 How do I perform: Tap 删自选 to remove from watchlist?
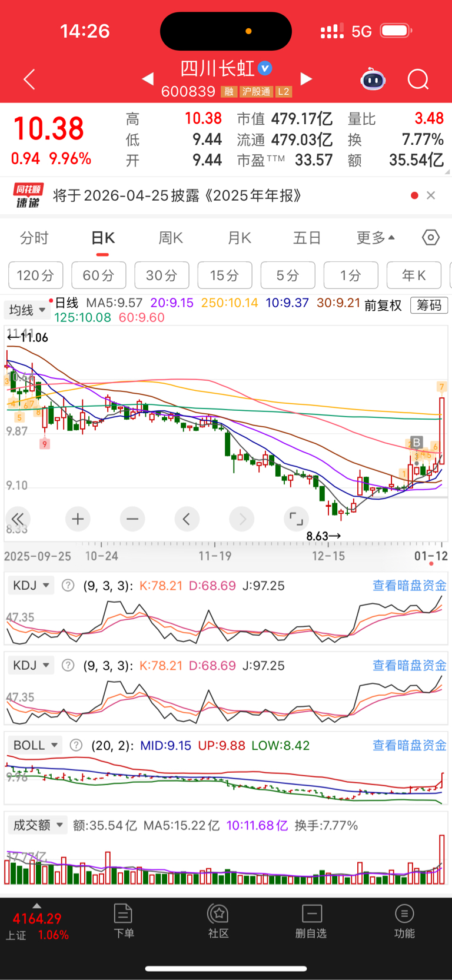[311, 921]
